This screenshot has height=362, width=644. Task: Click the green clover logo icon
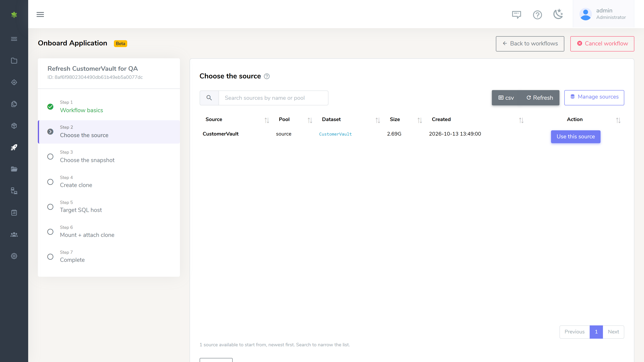point(14,15)
